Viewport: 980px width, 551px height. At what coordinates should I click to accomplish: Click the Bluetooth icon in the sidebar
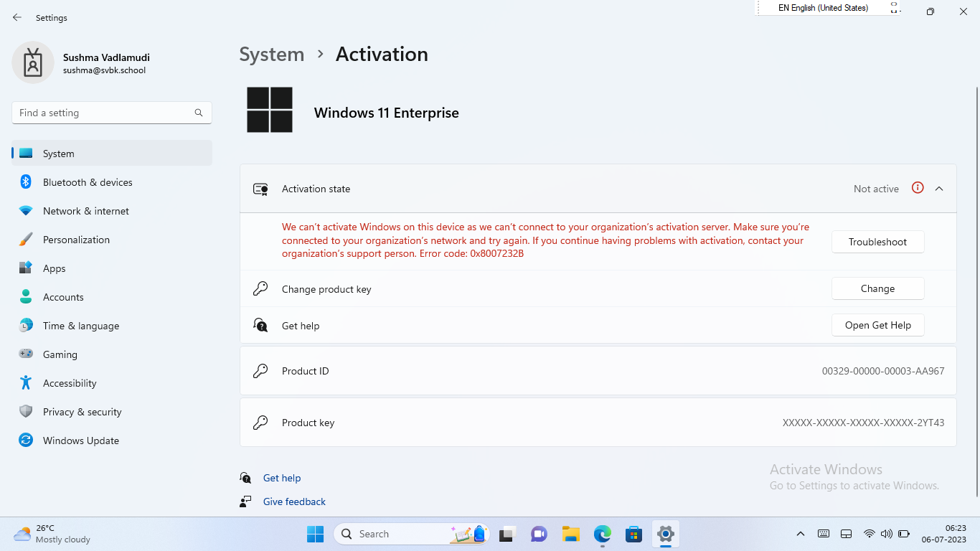click(26, 182)
